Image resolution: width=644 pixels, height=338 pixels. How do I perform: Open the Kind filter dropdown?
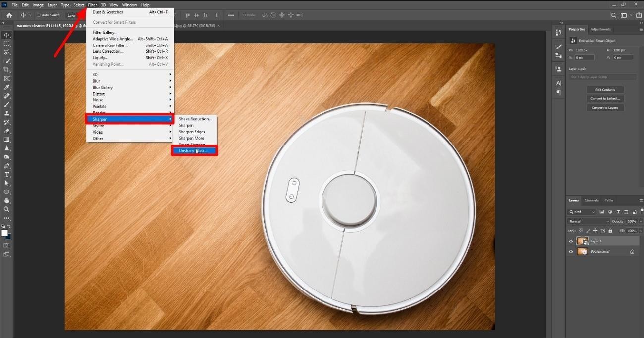click(x=582, y=212)
